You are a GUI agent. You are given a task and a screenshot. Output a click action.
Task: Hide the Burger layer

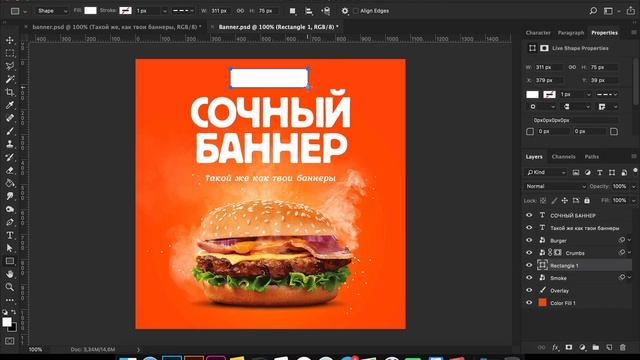pos(529,240)
